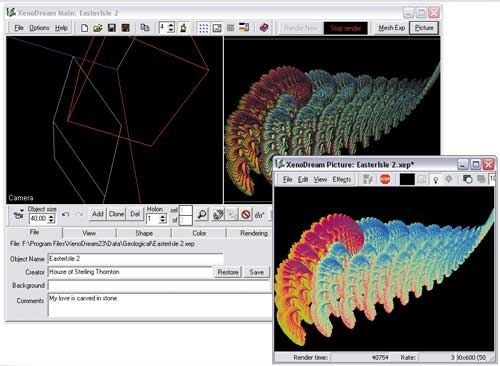Click the camera selector icon near Object size
Screen dimensions: 500x366
(x=19, y=215)
